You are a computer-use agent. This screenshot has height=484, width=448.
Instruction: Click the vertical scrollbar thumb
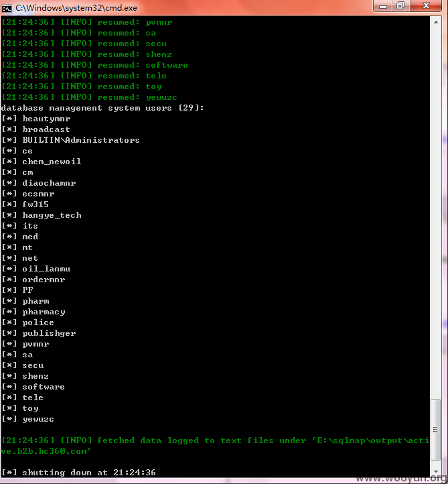pyautogui.click(x=436, y=430)
